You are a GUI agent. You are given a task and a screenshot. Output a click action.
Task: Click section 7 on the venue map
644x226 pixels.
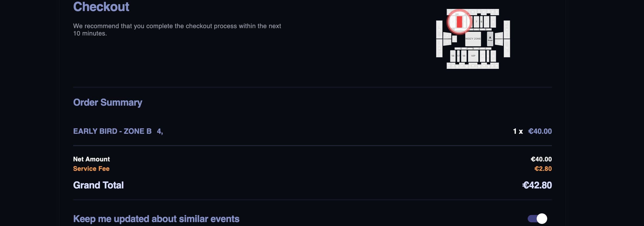476,22
